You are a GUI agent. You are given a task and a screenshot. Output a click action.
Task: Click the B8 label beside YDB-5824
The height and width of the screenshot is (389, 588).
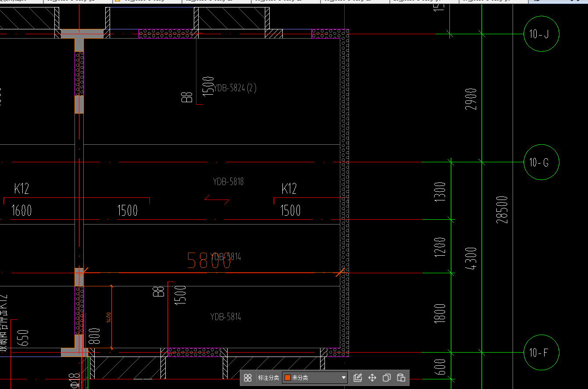[x=188, y=97]
